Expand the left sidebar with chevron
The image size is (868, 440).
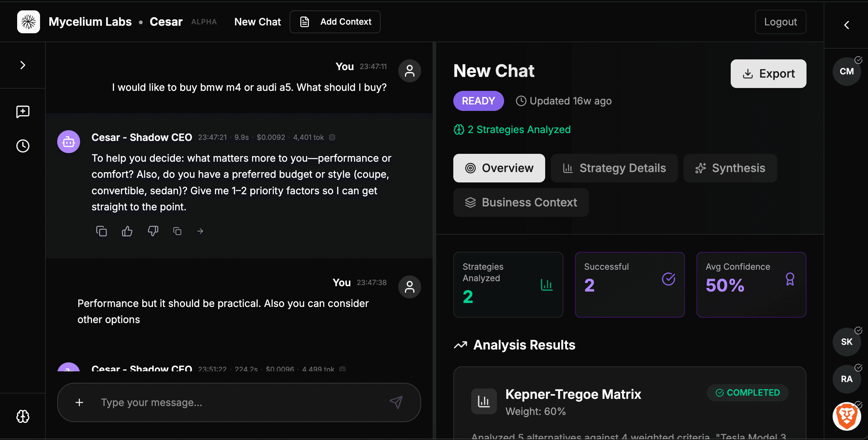[x=23, y=65]
